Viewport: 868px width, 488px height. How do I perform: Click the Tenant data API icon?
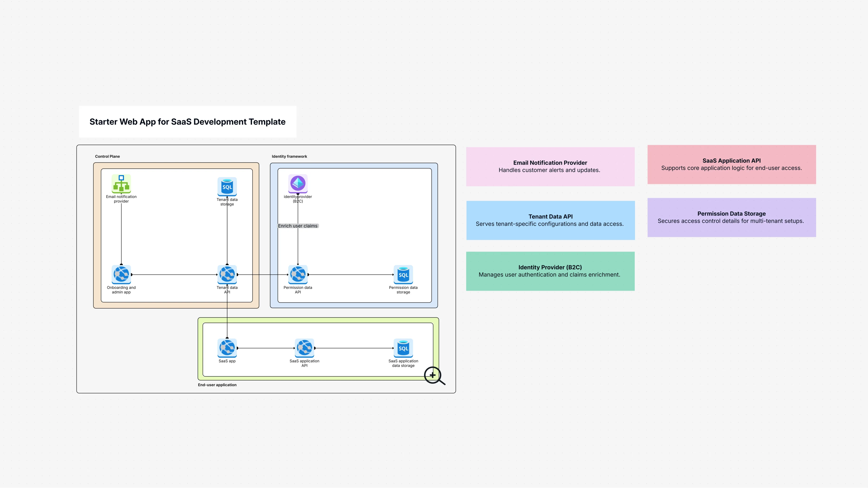tap(227, 274)
